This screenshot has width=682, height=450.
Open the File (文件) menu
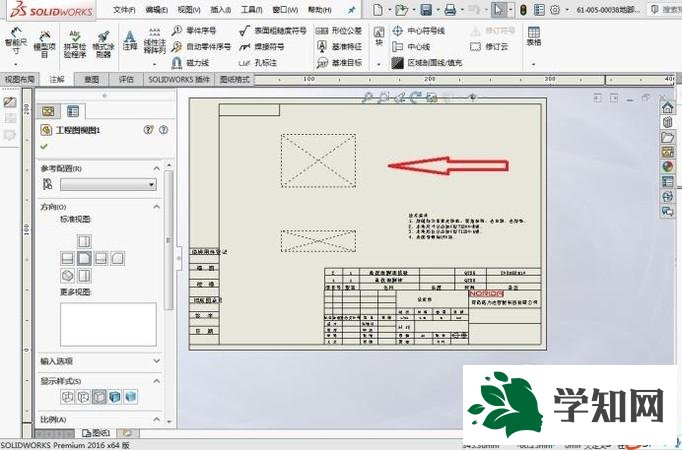coord(124,10)
